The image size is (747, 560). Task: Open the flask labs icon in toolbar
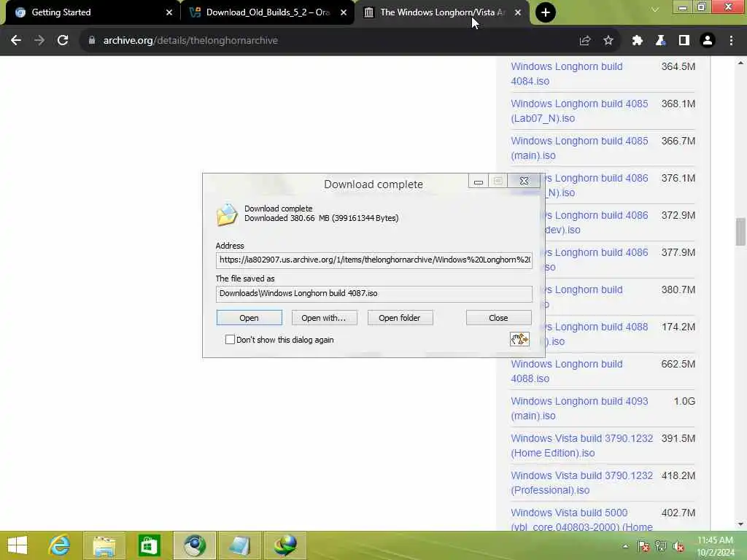click(x=660, y=41)
